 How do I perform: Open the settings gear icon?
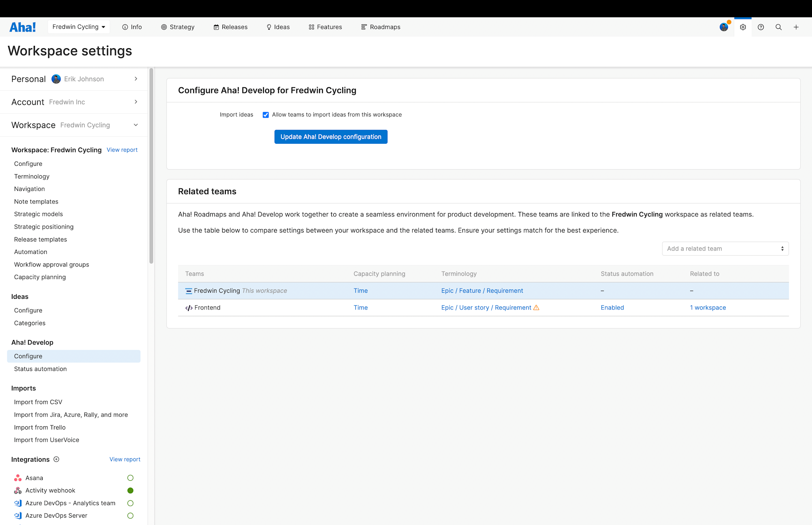pyautogui.click(x=743, y=27)
